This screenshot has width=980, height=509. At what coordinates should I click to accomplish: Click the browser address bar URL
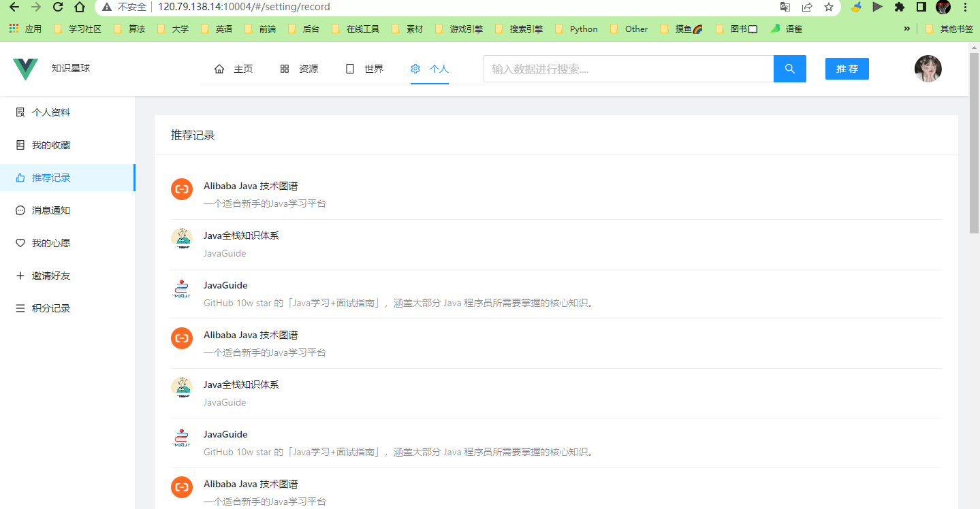244,7
